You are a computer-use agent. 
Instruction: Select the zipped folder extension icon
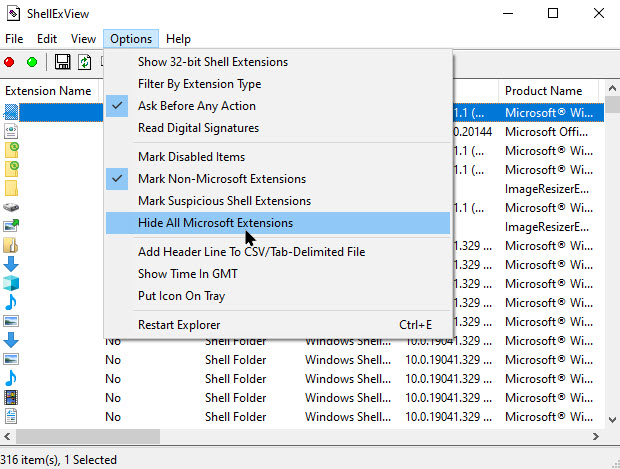tap(11, 245)
